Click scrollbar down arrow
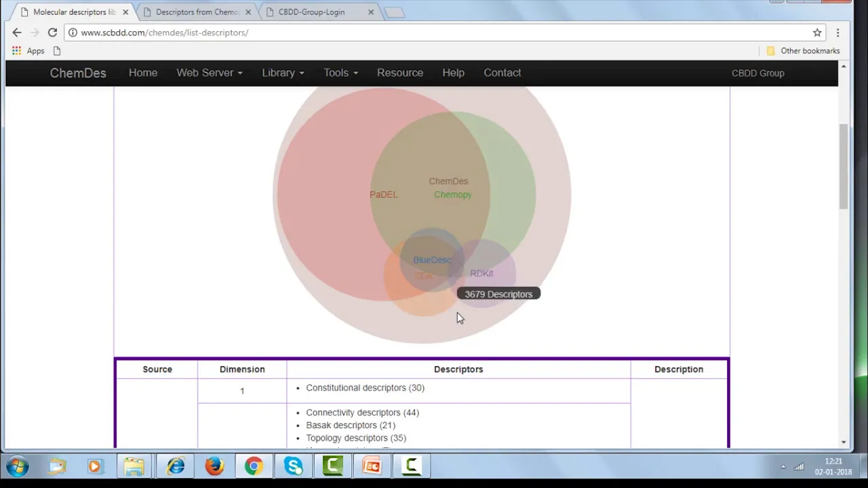 click(844, 443)
